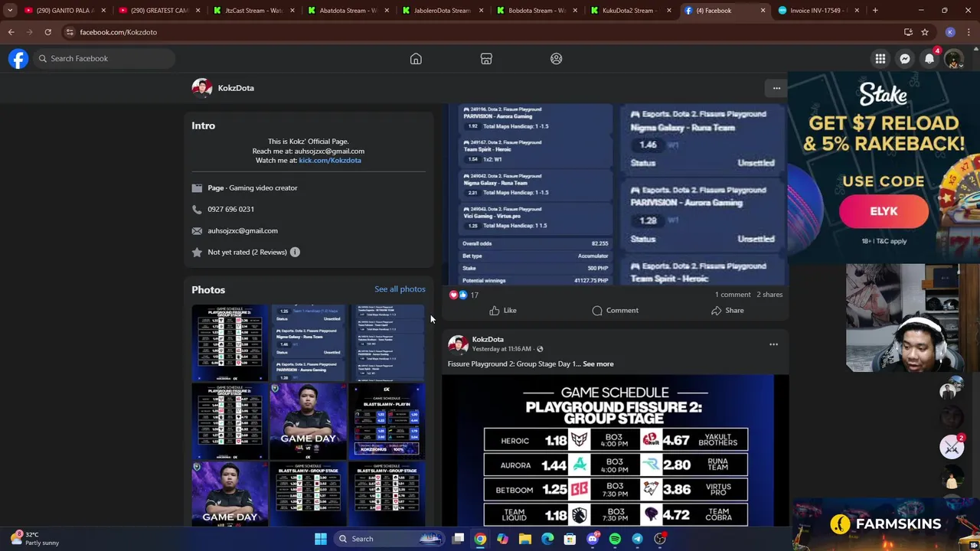Open the second GAME DAY photo thumbnail
This screenshot has width=980, height=551.
pos(230,494)
